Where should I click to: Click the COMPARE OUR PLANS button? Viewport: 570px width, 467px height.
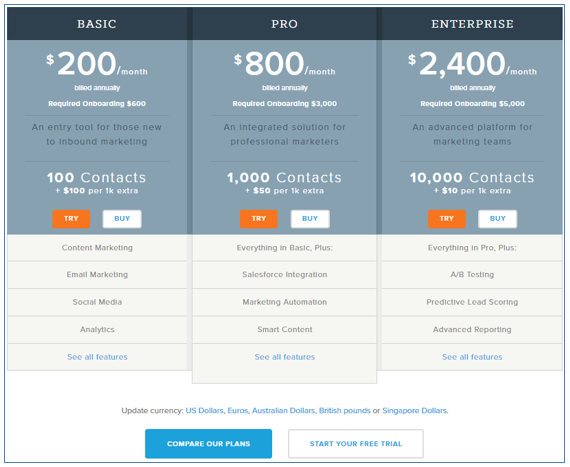(x=209, y=444)
